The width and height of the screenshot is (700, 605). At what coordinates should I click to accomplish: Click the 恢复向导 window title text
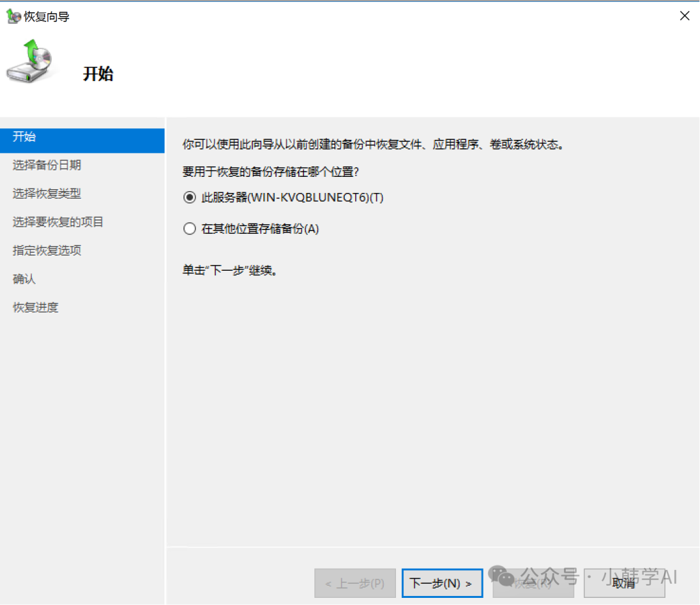pos(47,17)
